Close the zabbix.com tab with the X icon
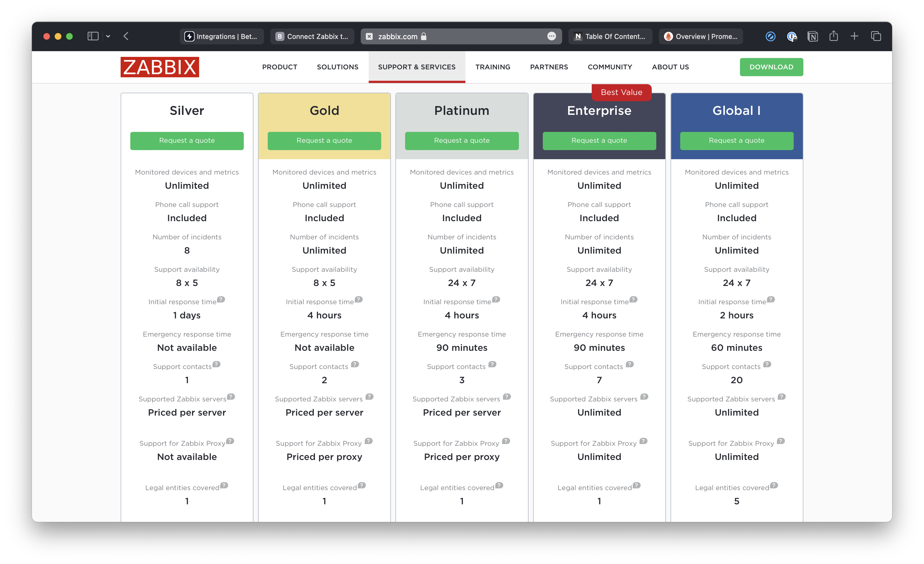The height and width of the screenshot is (564, 924). 369,36
